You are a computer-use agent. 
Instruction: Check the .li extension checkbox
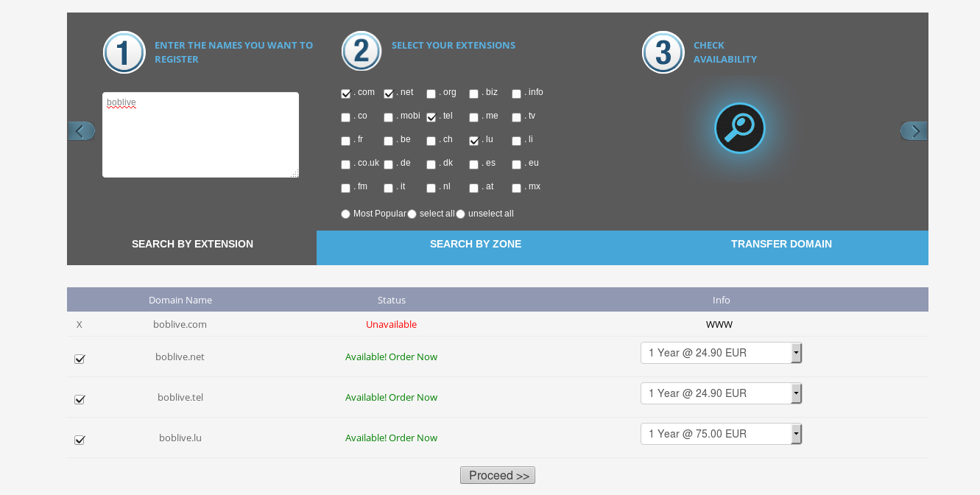[x=517, y=141]
